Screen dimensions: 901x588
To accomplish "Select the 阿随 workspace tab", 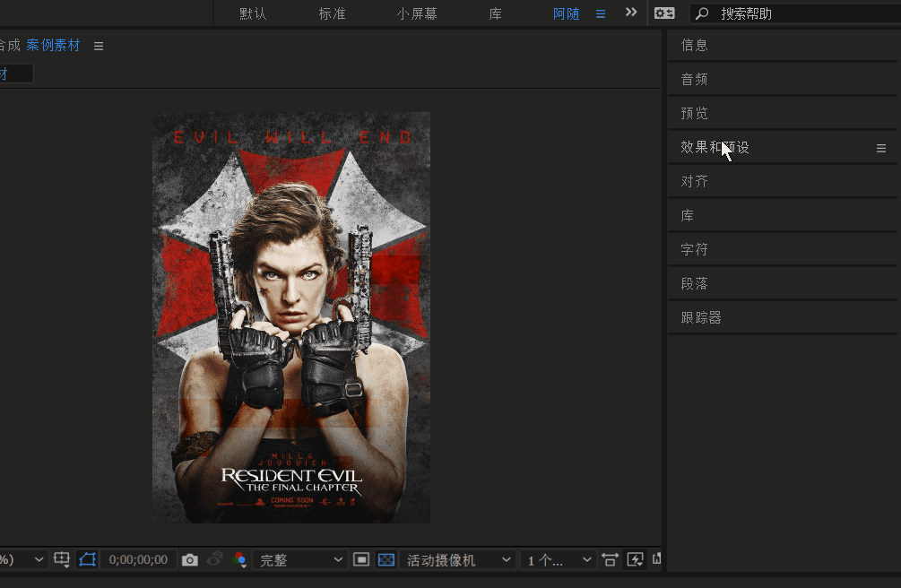I will click(x=566, y=13).
